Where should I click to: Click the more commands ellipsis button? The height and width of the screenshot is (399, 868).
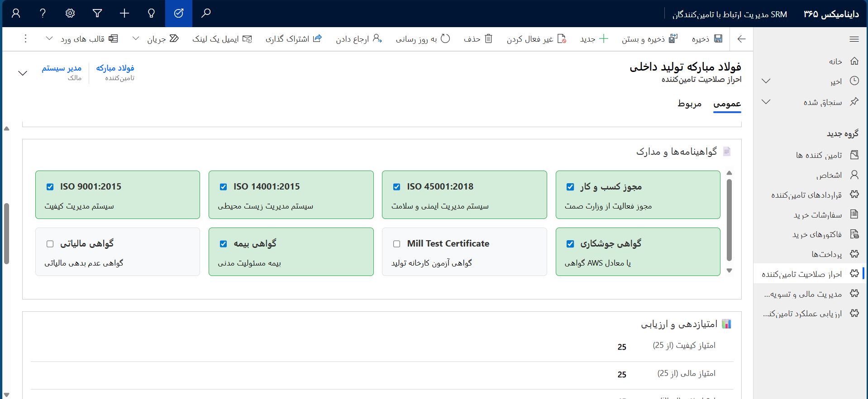[x=25, y=39]
